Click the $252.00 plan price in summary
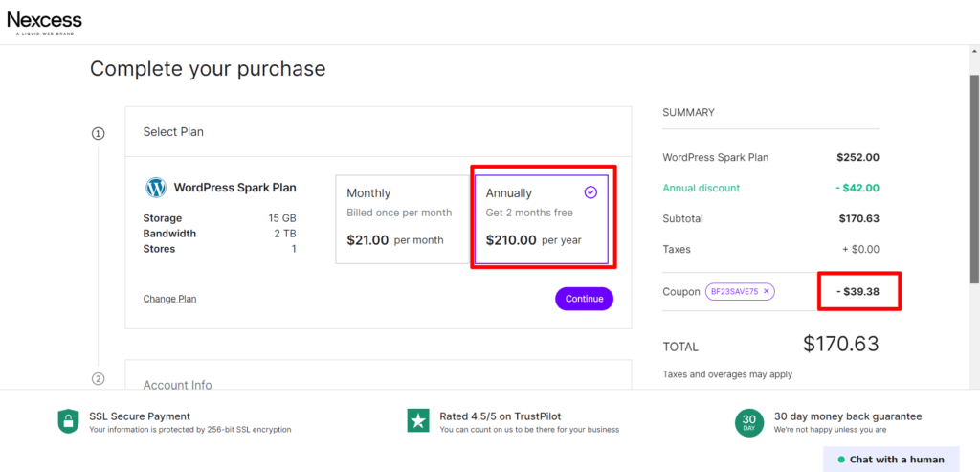The image size is (980, 472). (x=858, y=158)
